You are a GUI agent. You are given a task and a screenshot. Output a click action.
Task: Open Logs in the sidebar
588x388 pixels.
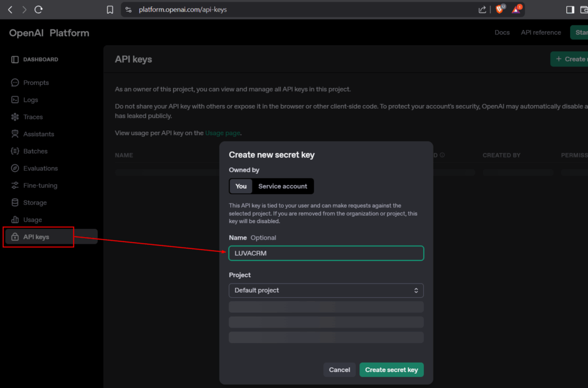pos(31,100)
